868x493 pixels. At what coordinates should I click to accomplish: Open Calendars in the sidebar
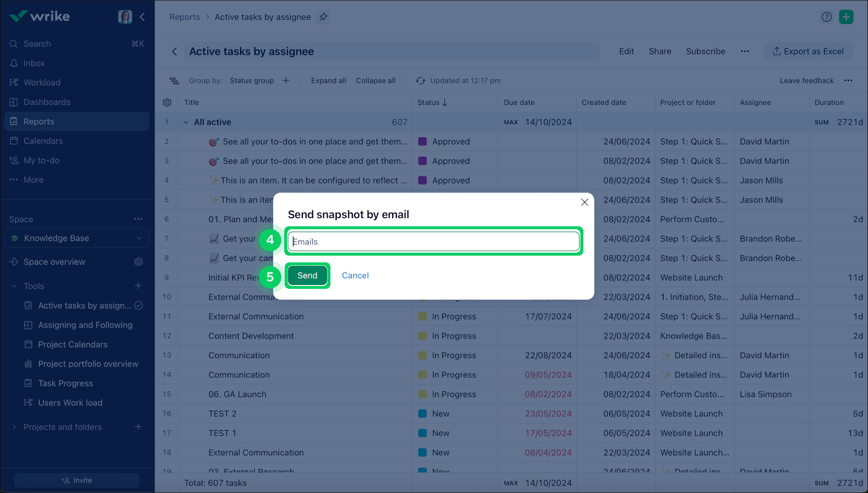(43, 141)
